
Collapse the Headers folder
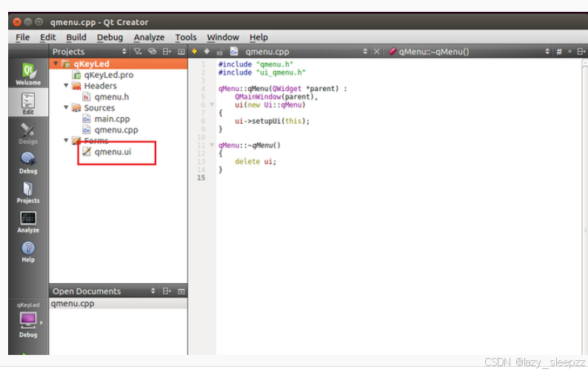coord(66,85)
